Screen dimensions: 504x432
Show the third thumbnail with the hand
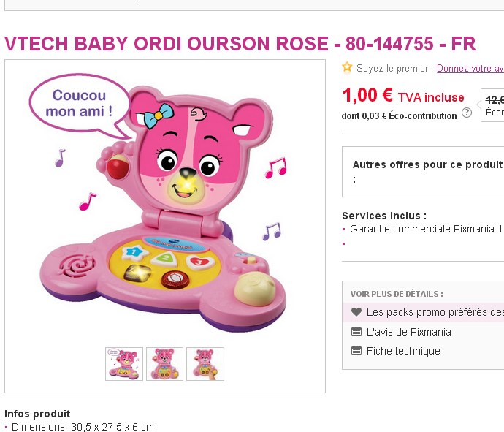(x=205, y=363)
